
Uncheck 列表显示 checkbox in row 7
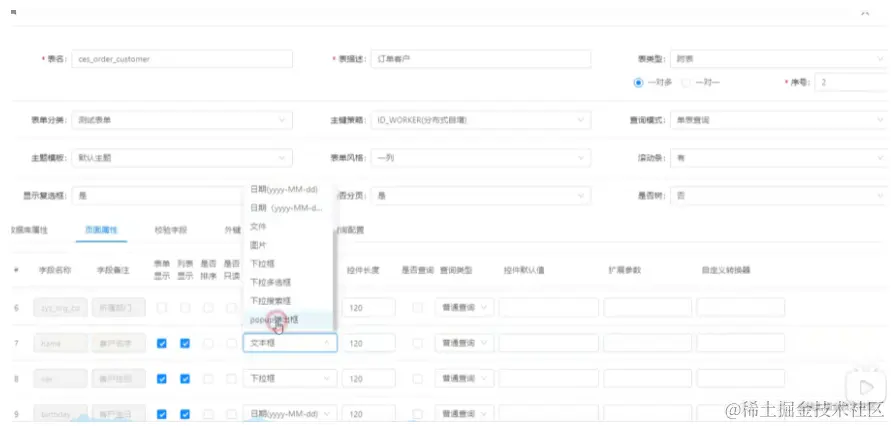click(x=185, y=343)
